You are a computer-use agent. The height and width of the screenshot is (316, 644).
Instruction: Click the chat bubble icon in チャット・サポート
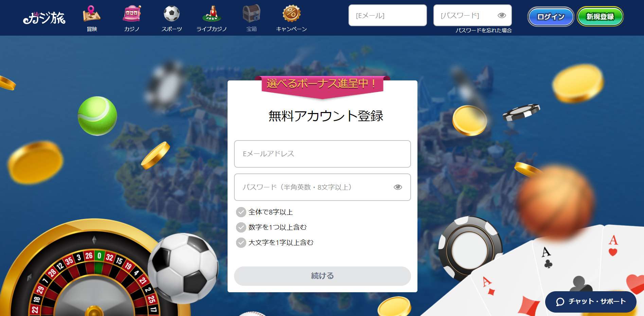click(x=560, y=302)
